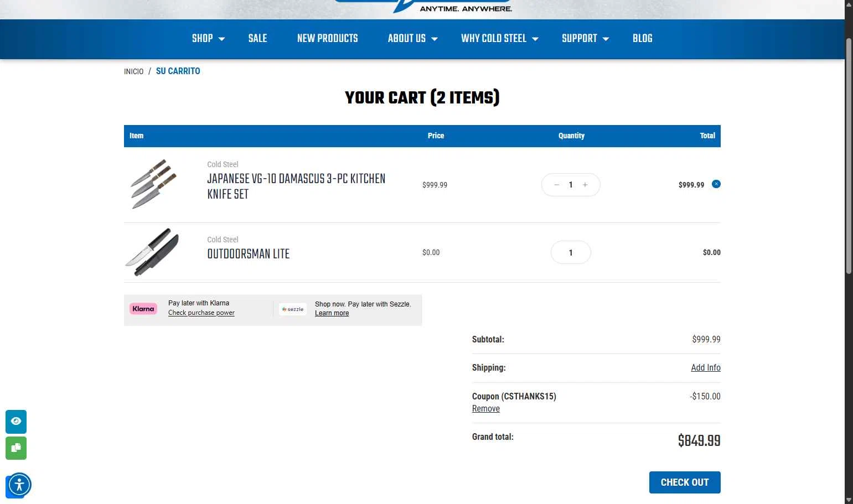Click the Check Out button
Viewport: 853px width, 504px height.
pos(685,482)
